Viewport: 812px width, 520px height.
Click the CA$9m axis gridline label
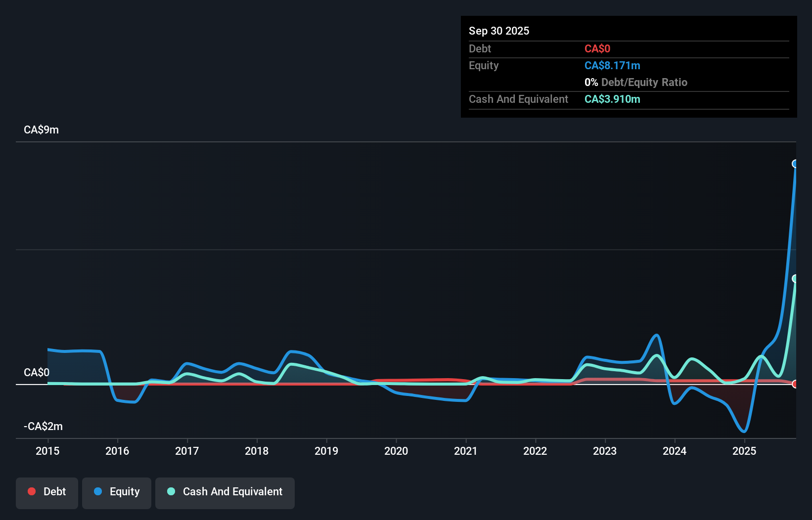coord(41,130)
